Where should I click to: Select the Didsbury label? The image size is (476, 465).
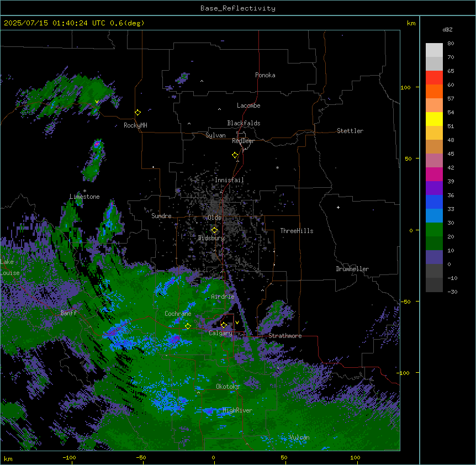tap(211, 238)
